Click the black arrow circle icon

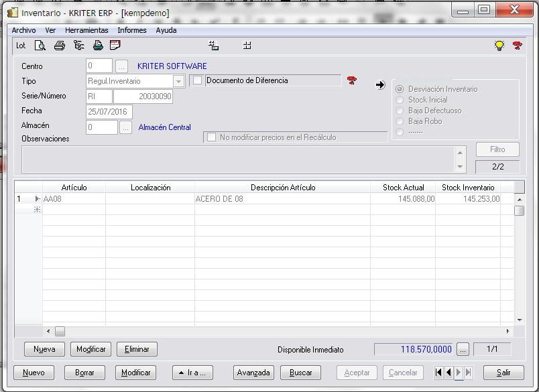380,85
